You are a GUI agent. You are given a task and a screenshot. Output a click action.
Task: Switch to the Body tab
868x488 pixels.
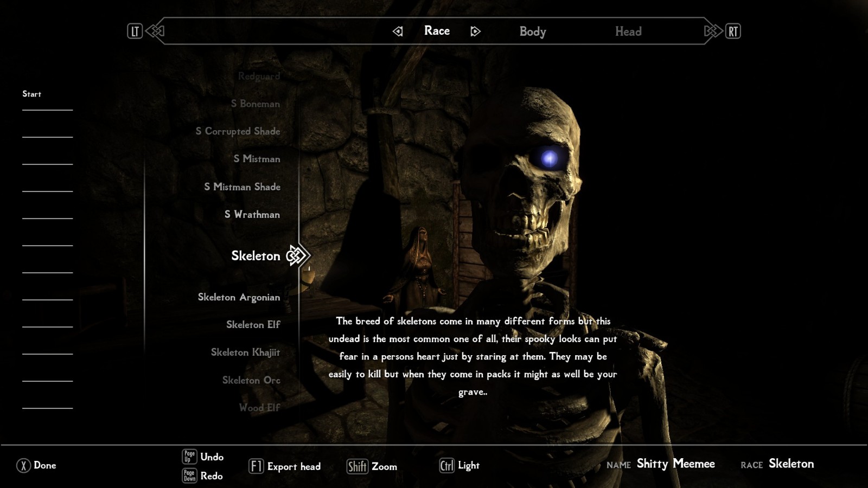point(532,31)
